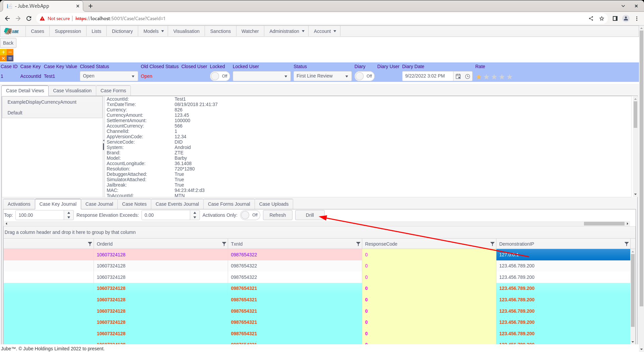This screenshot has width=644, height=352.
Task: Switch to the Case Forms tab
Action: tap(113, 91)
